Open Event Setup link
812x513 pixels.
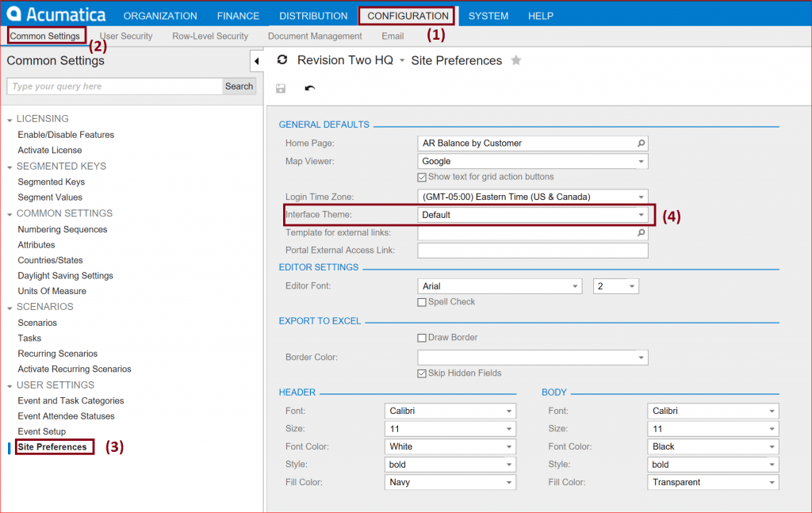pyautogui.click(x=42, y=431)
